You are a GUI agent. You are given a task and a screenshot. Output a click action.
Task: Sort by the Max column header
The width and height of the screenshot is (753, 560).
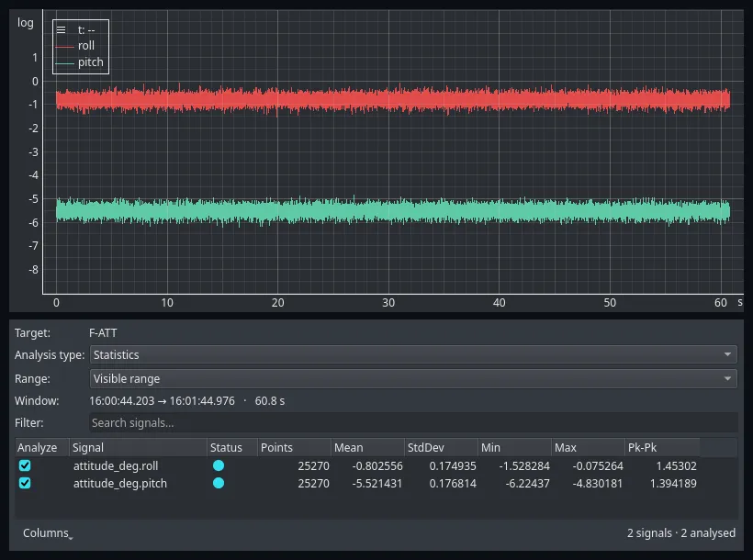pyautogui.click(x=589, y=447)
